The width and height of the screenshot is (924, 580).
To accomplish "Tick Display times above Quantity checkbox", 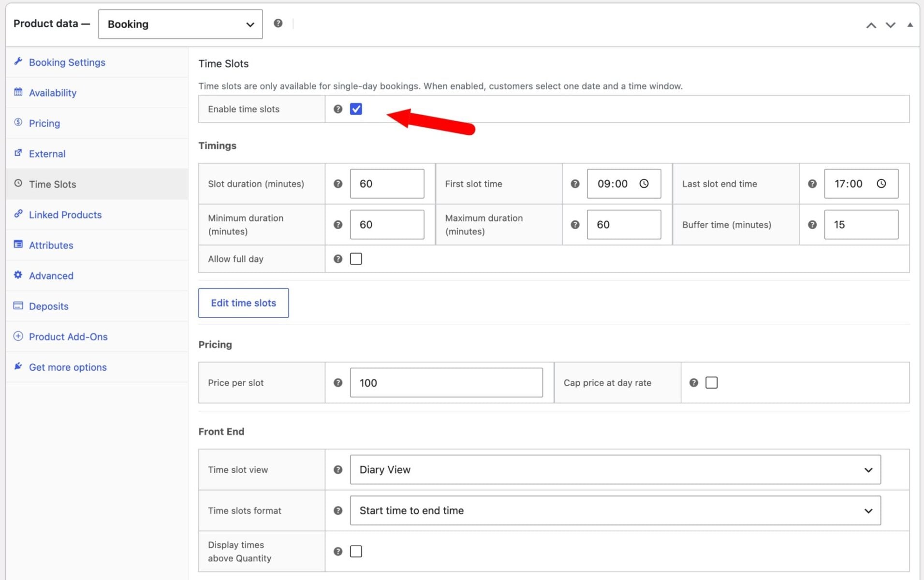I will click(356, 551).
